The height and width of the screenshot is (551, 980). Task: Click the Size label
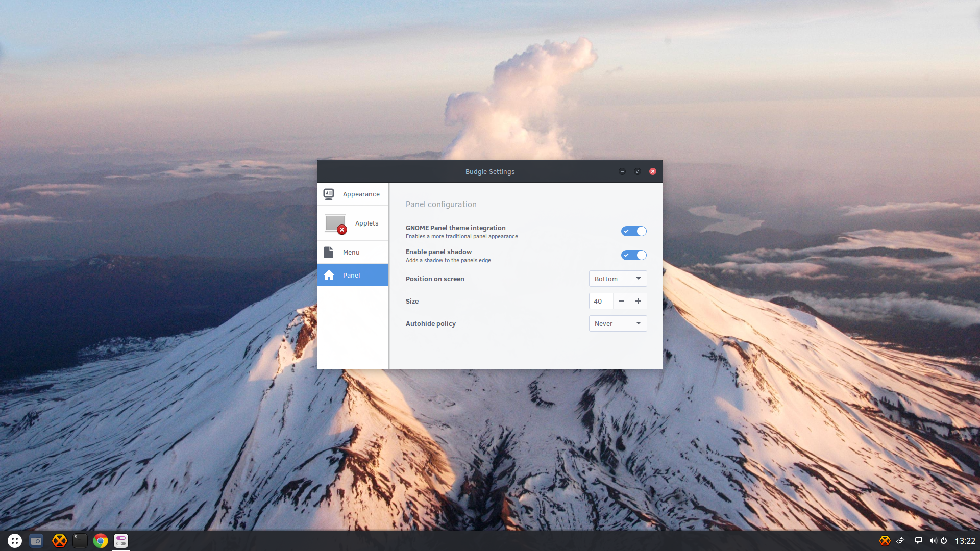(x=412, y=301)
